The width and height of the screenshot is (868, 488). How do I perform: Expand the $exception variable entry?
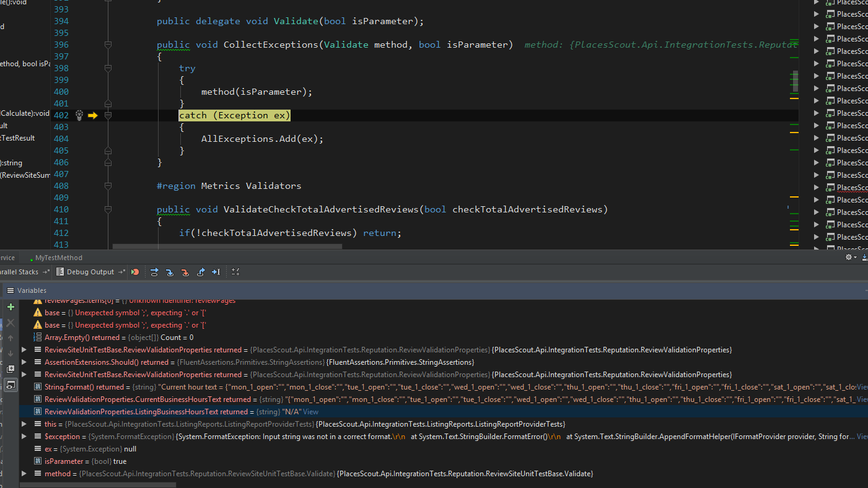(24, 436)
